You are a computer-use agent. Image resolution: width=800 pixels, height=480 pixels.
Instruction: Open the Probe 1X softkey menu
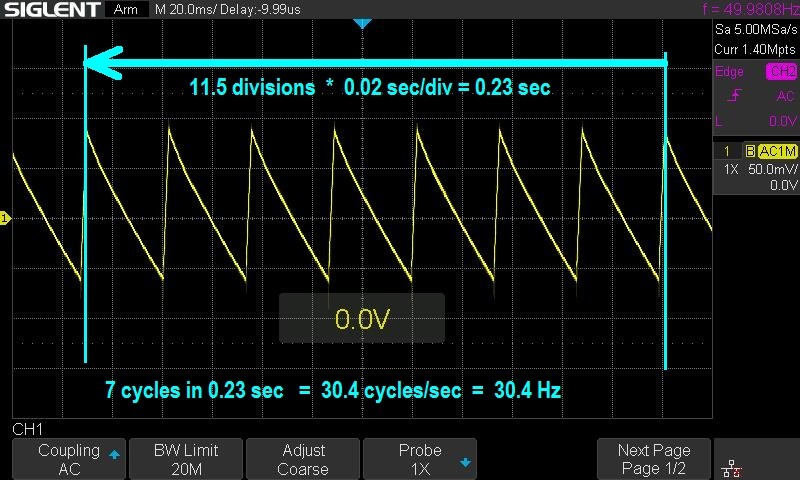[420, 459]
